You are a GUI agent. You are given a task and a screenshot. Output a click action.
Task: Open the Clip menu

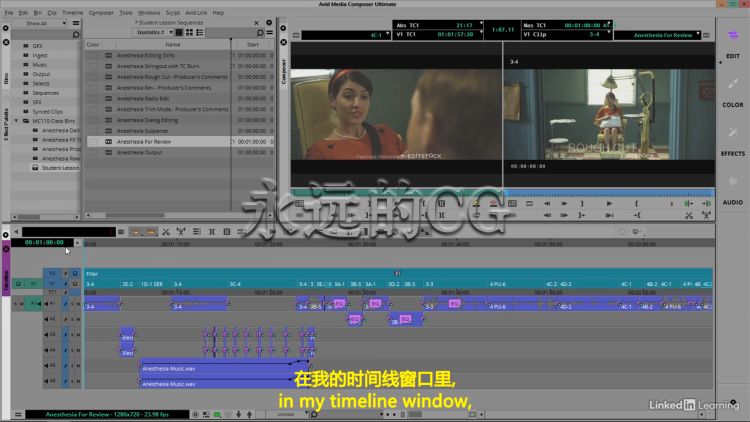pos(52,13)
